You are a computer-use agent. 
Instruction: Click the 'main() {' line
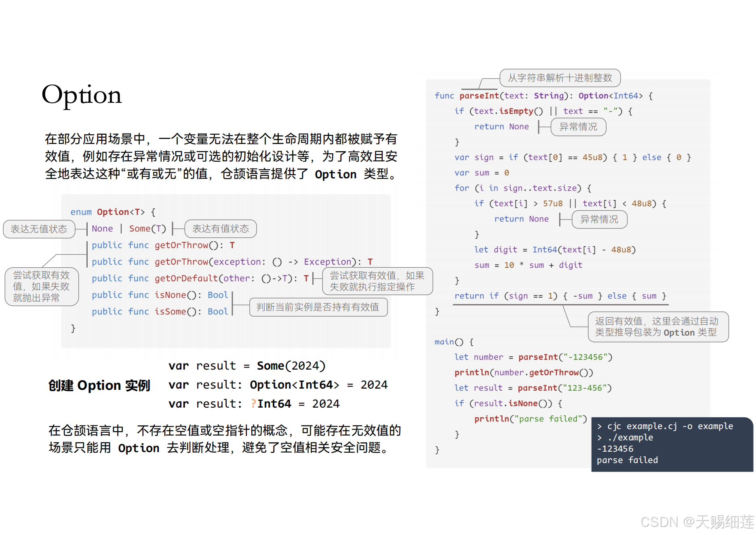point(454,342)
